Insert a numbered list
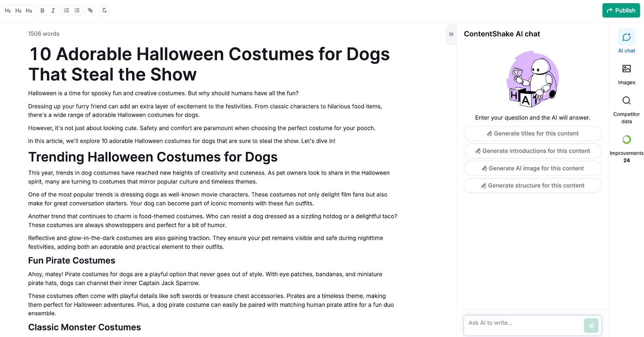 click(x=67, y=10)
